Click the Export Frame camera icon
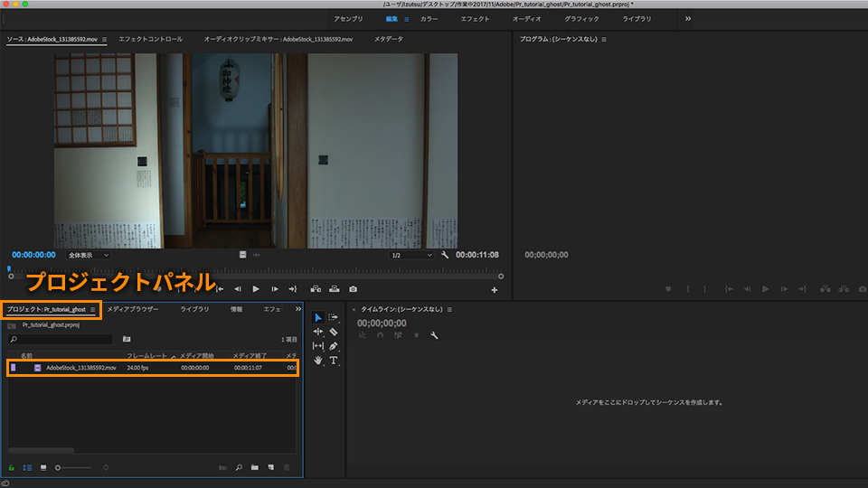 [x=353, y=289]
